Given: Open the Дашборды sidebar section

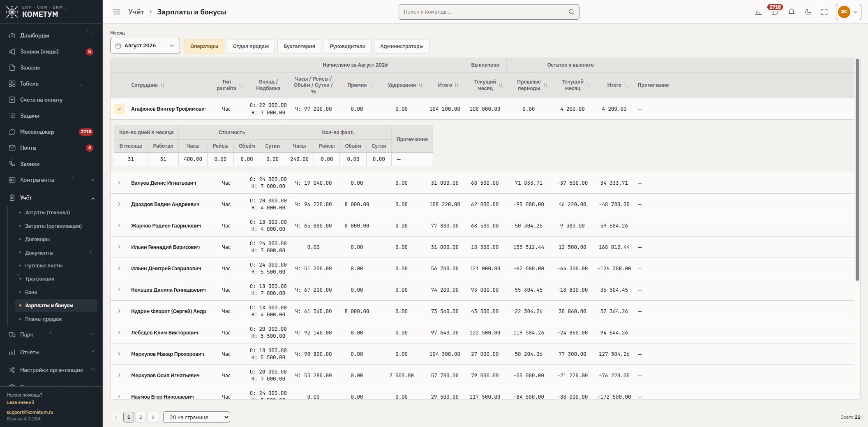Looking at the screenshot, I should [51, 35].
